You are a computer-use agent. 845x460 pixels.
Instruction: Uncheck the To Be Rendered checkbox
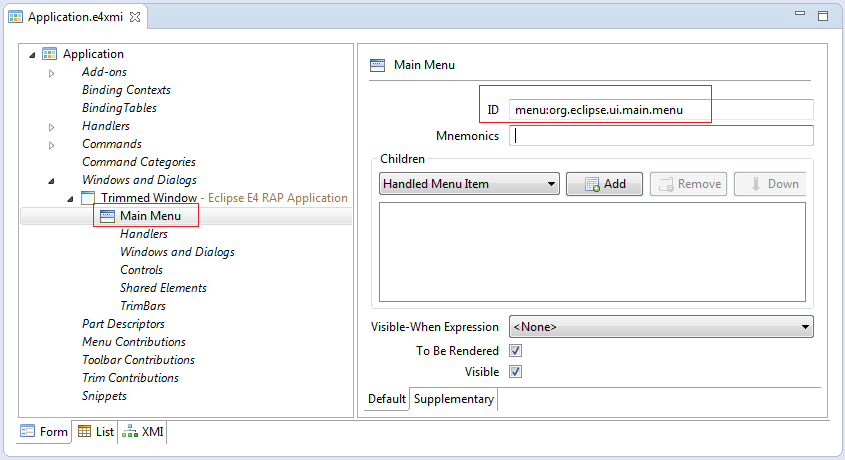(516, 351)
